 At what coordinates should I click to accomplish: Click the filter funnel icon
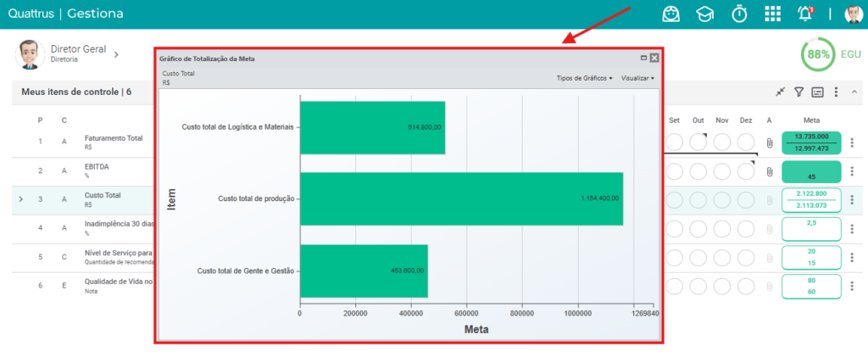click(x=798, y=92)
